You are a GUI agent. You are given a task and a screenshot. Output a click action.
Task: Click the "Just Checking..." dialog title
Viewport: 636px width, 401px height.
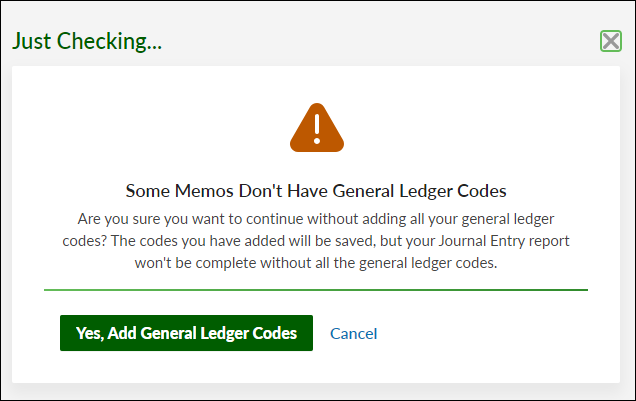87,42
